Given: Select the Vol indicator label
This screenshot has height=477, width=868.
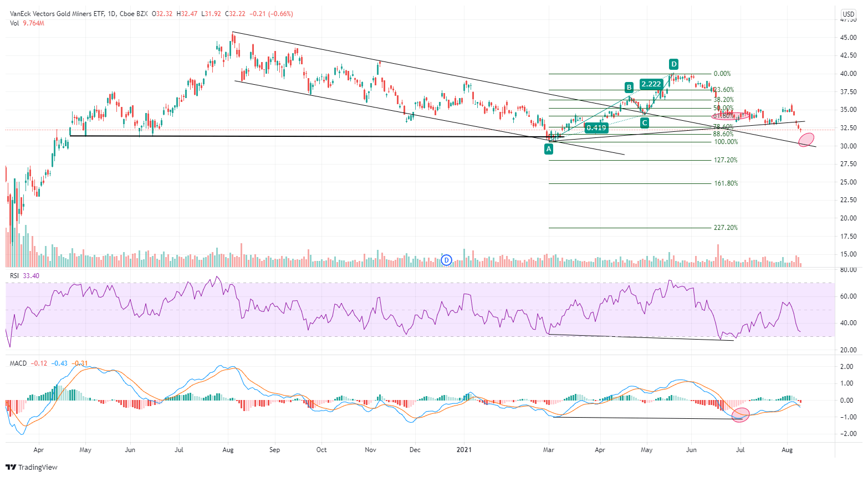Looking at the screenshot, I should click(x=14, y=23).
